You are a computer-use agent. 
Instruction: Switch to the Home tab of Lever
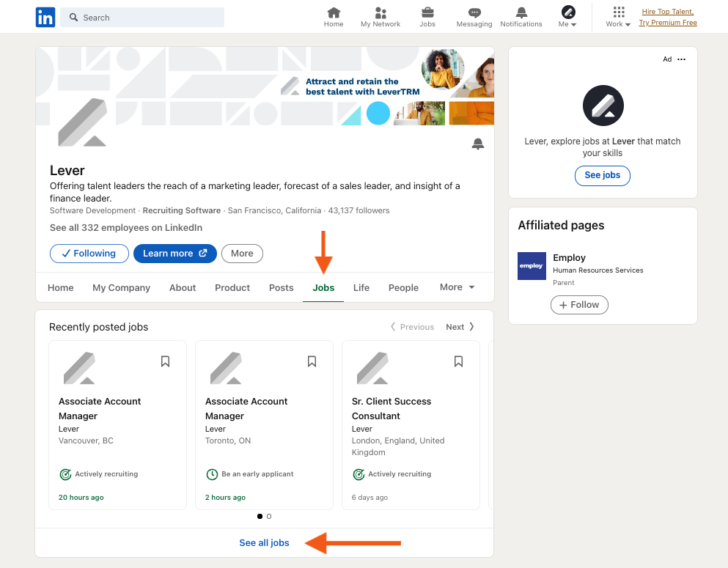[60, 288]
